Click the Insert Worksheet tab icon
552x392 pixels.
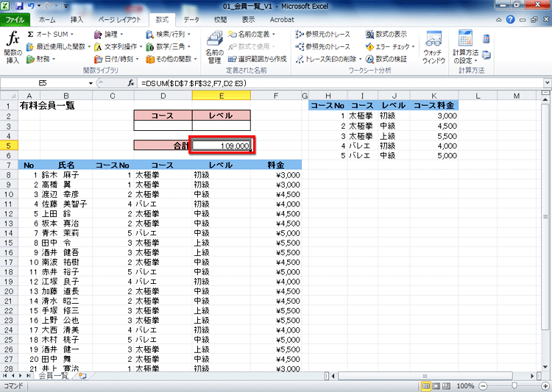[x=82, y=376]
